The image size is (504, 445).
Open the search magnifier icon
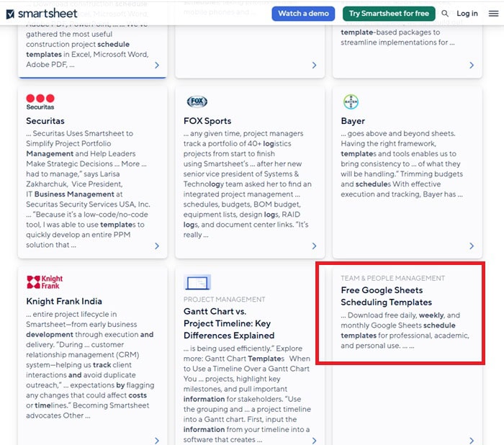click(445, 14)
